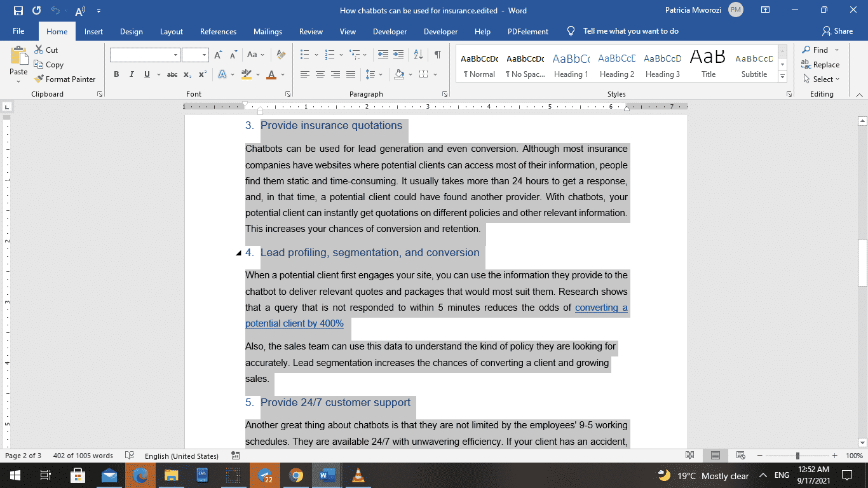Toggle superscript formatting
Screen dimensions: 868x488
pyautogui.click(x=203, y=74)
